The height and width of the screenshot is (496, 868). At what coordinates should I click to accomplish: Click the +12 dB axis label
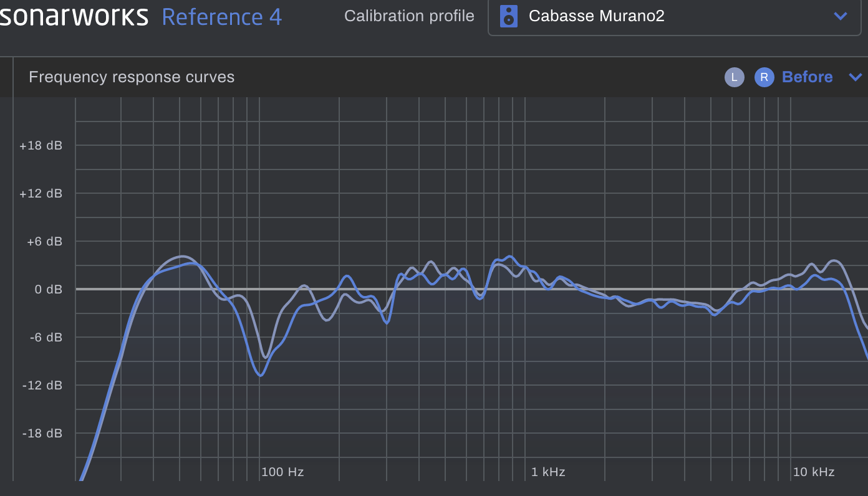tap(41, 194)
